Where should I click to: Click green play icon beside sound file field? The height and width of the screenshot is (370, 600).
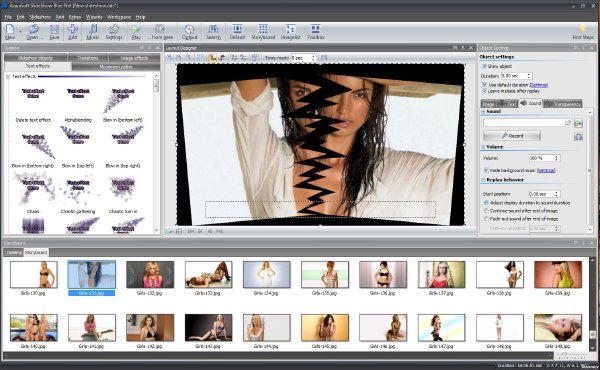[x=578, y=123]
